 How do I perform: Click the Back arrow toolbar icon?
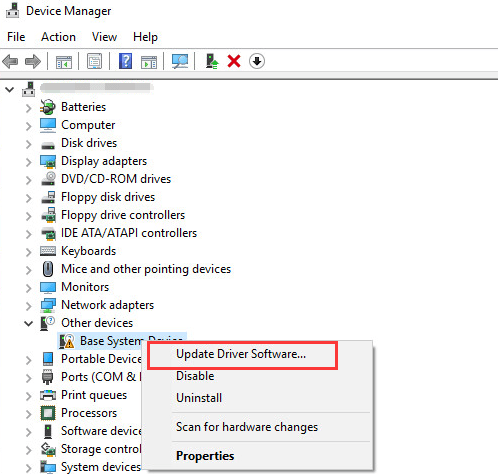[10, 61]
